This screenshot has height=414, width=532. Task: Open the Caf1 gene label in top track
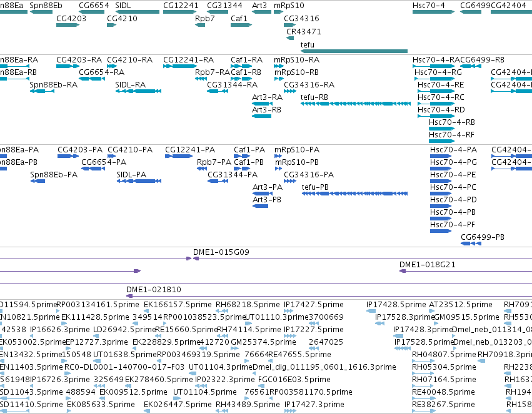click(x=239, y=19)
